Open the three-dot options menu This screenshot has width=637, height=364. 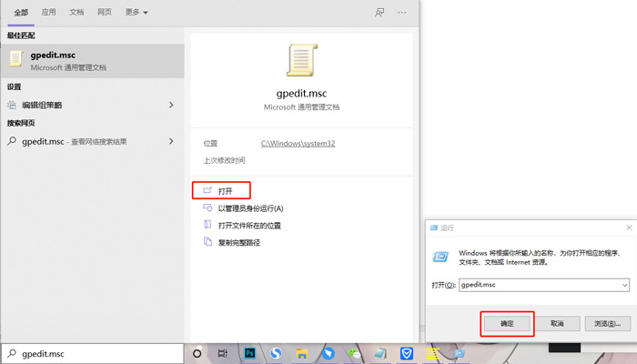coord(402,13)
